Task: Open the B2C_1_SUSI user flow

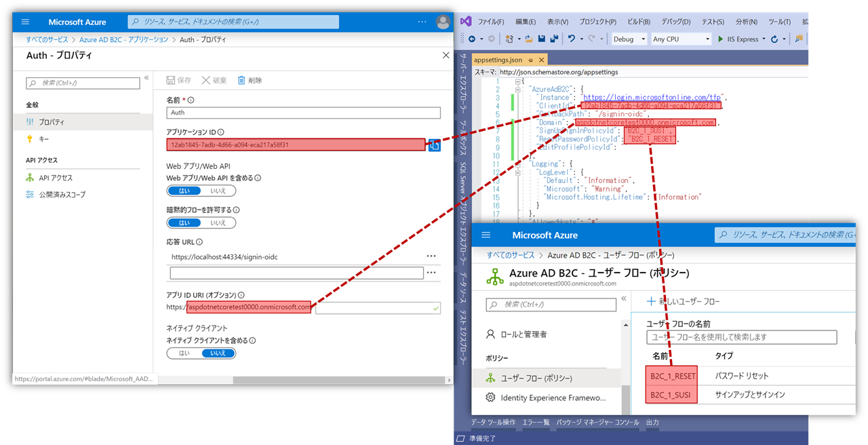Action: click(x=670, y=395)
